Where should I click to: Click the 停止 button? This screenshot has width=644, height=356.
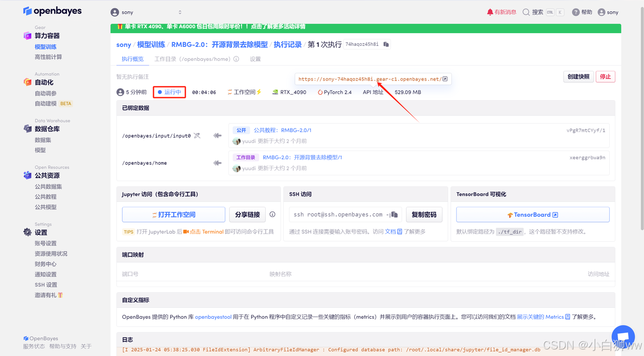coord(605,77)
